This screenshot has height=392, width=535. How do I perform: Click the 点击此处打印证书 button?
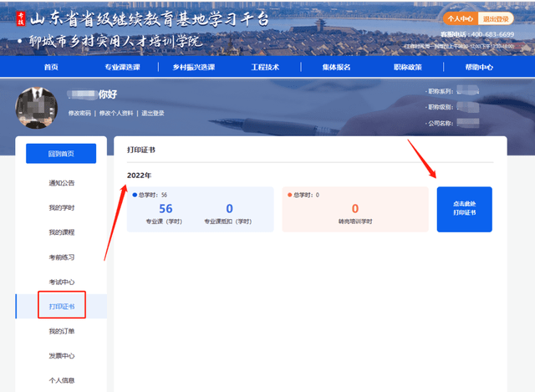pyautogui.click(x=465, y=209)
